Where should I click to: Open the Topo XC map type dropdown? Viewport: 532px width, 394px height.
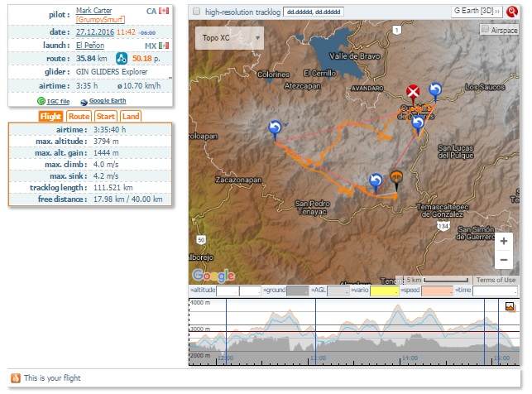(x=229, y=38)
